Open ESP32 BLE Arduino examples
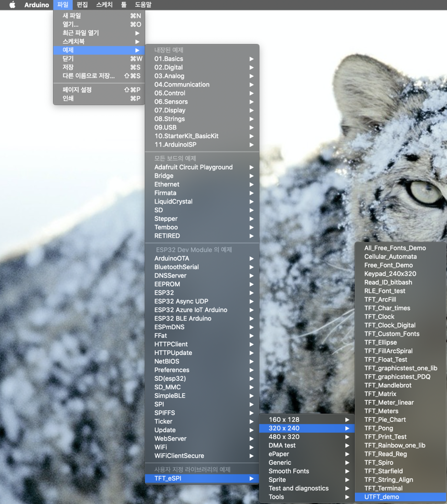The image size is (447, 504). pos(202,319)
